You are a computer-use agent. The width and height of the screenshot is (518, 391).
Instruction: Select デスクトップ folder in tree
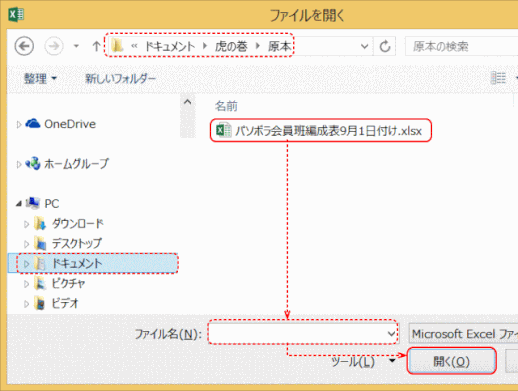point(77,243)
